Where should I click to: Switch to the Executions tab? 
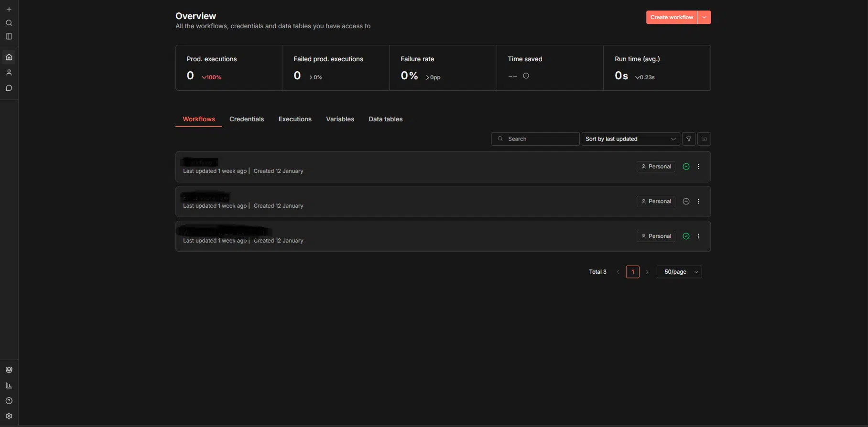(x=295, y=119)
